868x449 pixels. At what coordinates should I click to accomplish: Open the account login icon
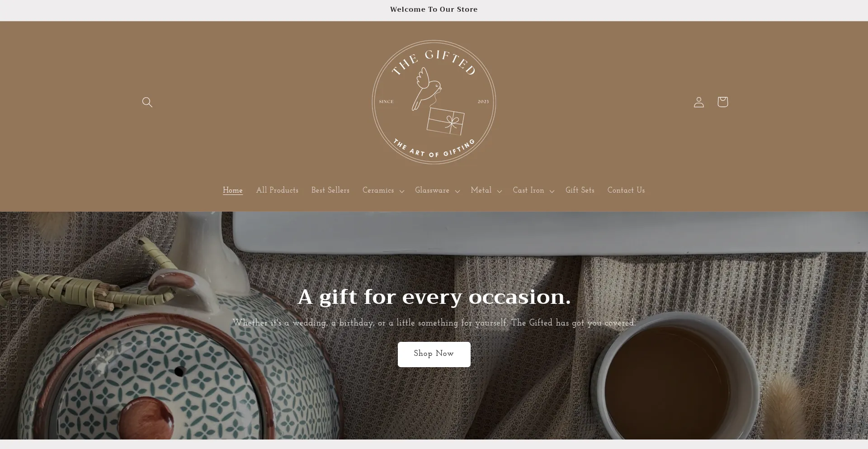click(699, 102)
